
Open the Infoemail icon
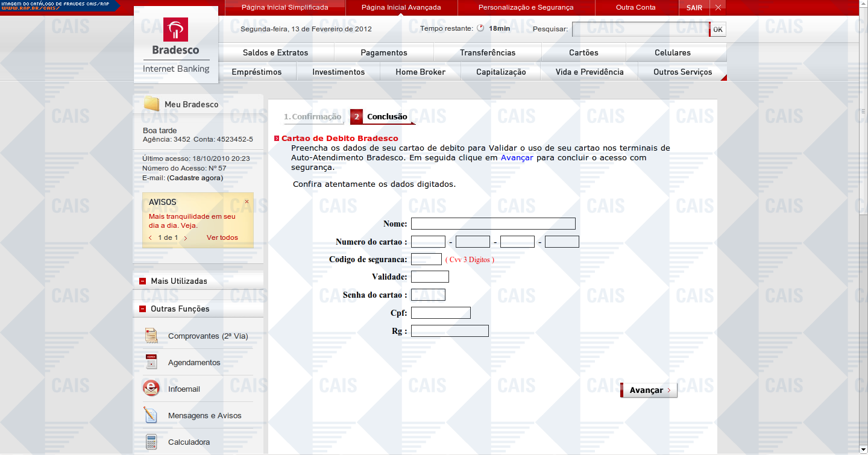[x=151, y=389]
